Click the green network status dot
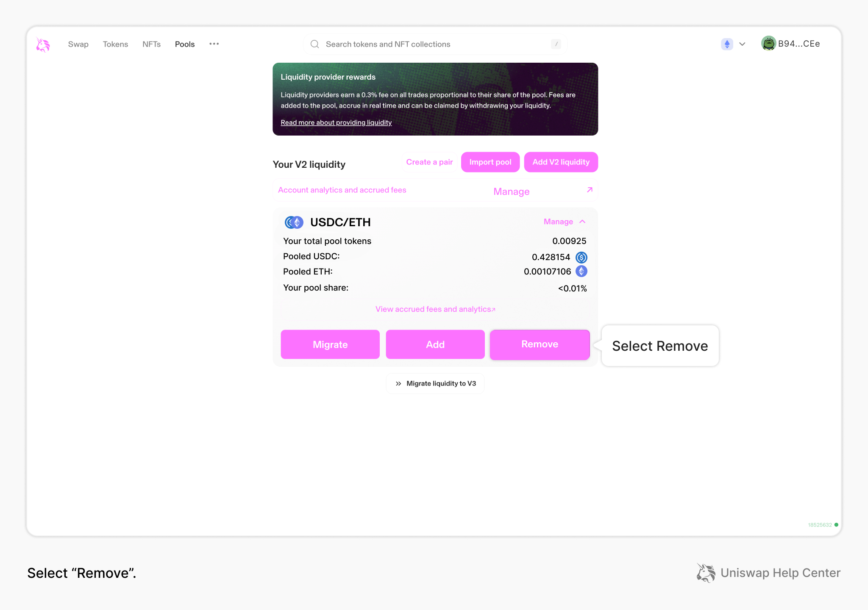Viewport: 868px width, 610px height. pos(836,525)
